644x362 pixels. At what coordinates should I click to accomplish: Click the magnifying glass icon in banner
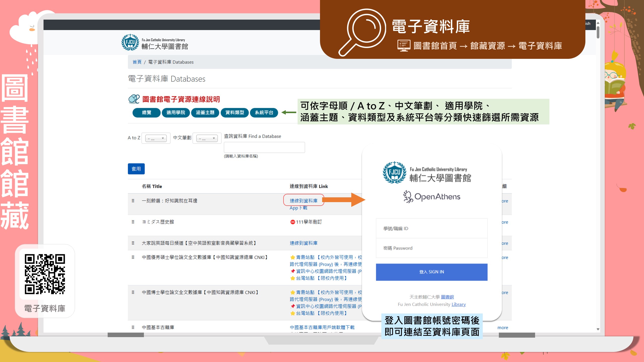pos(363,32)
